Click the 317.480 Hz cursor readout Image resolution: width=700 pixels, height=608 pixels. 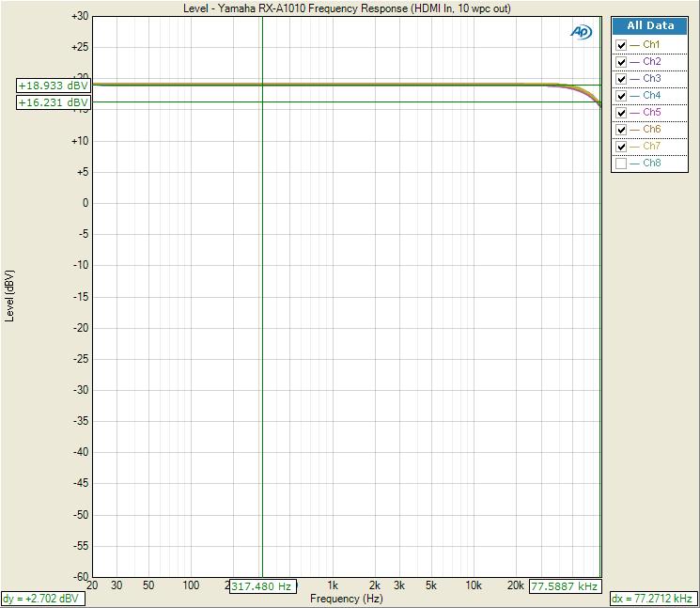(263, 586)
